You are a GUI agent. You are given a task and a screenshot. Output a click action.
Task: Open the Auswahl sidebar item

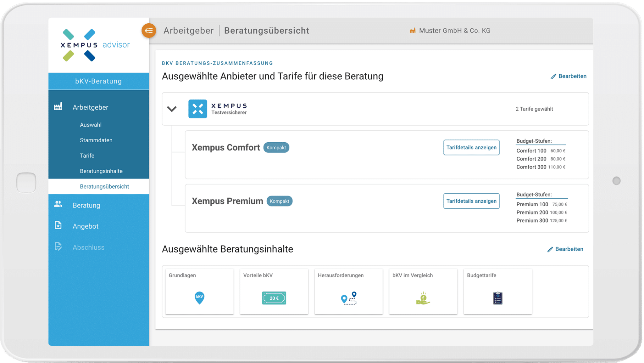click(91, 125)
